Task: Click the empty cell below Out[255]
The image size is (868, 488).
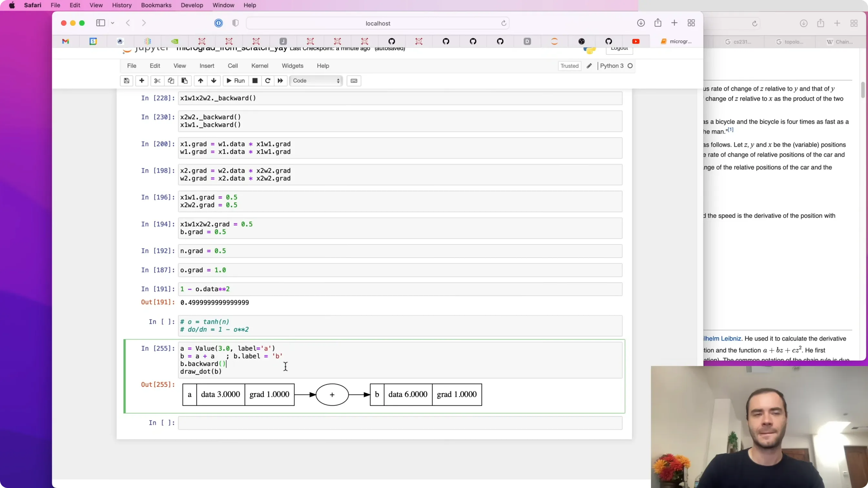Action: click(x=400, y=423)
